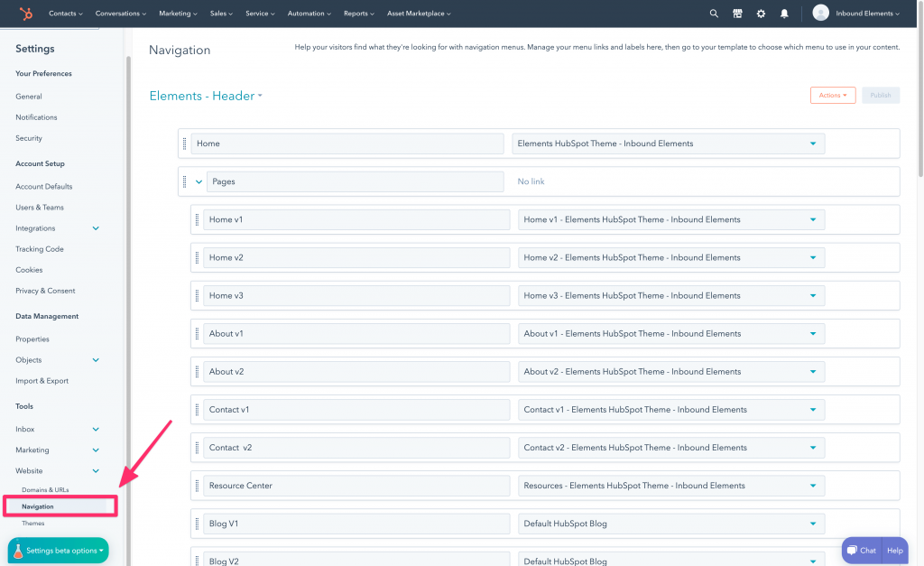
Task: Open Privacy & Consent settings
Action: [45, 291]
